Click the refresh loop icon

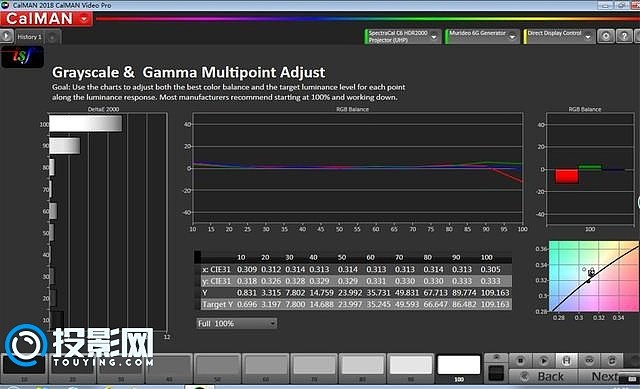[x=612, y=361]
